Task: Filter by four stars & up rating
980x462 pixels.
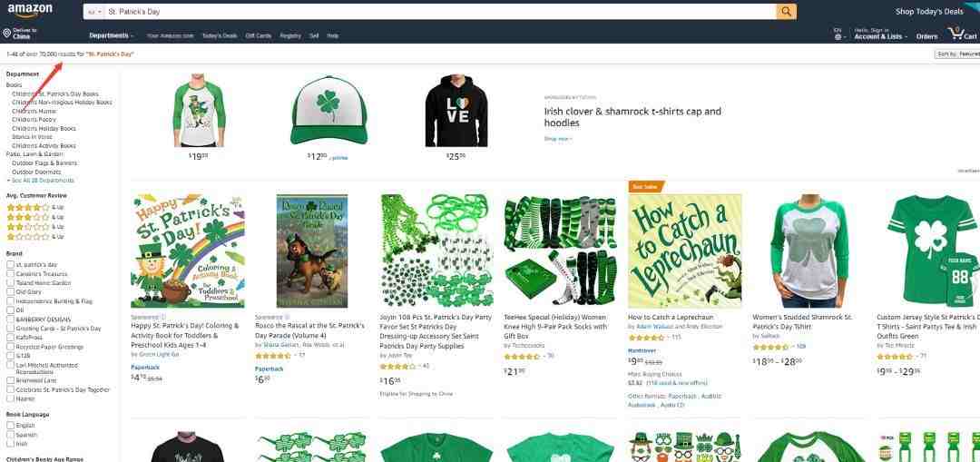Action: [x=27, y=207]
